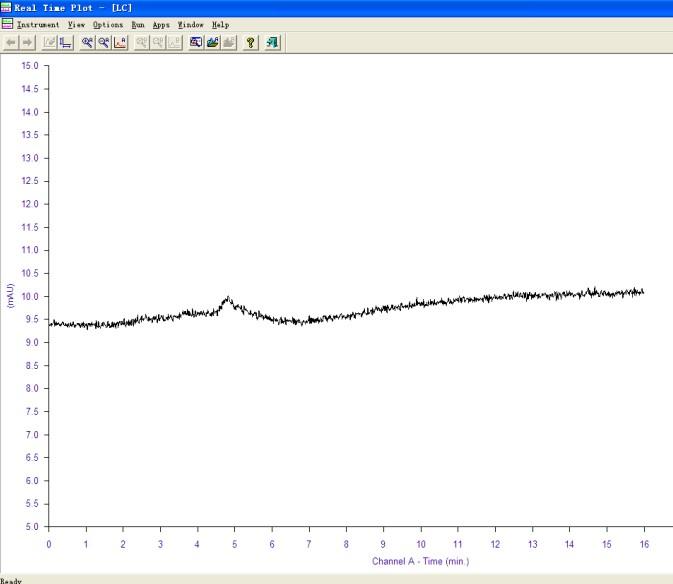Open the Run menu
673x584 pixels.
click(x=138, y=25)
